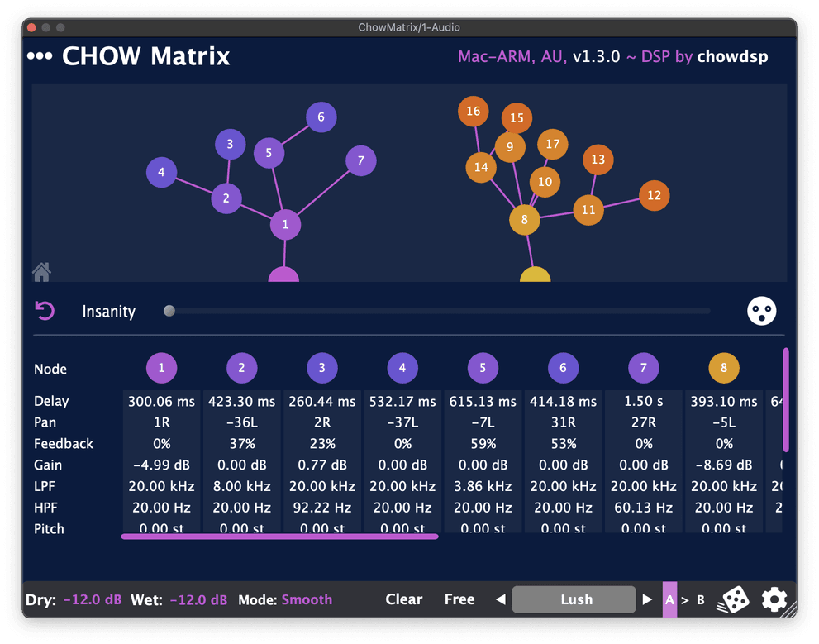
Task: Switch to the B state
Action: pos(700,599)
